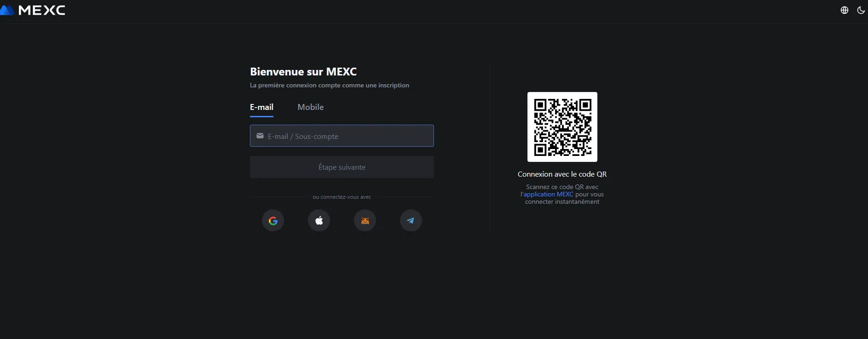Screen dimensions: 868x339
Task: Sign in with Google icon
Action: tap(273, 220)
